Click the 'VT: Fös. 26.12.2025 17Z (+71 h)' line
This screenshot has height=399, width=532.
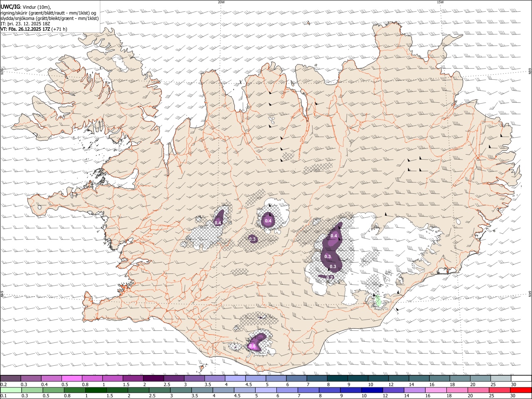coord(34,29)
